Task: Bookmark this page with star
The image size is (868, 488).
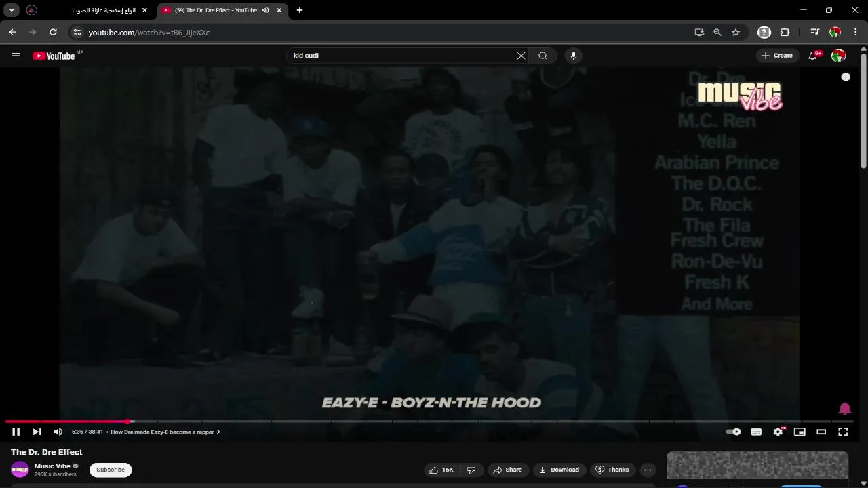Action: (736, 32)
